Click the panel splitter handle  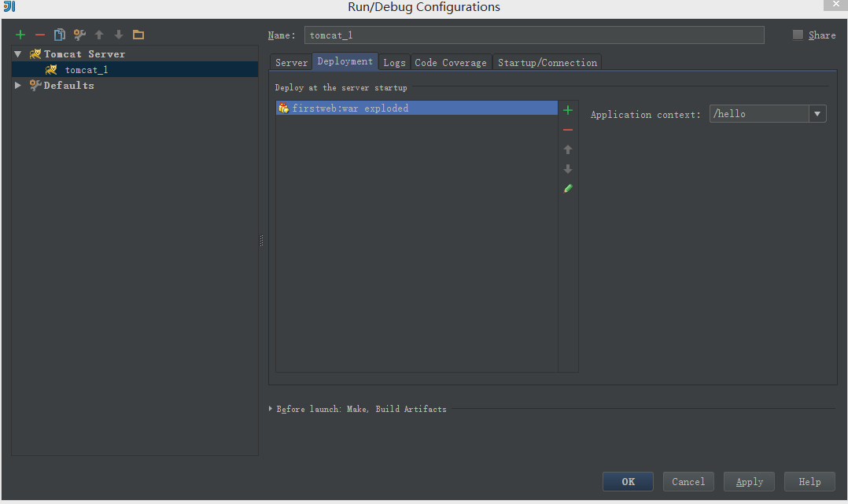[x=262, y=241]
